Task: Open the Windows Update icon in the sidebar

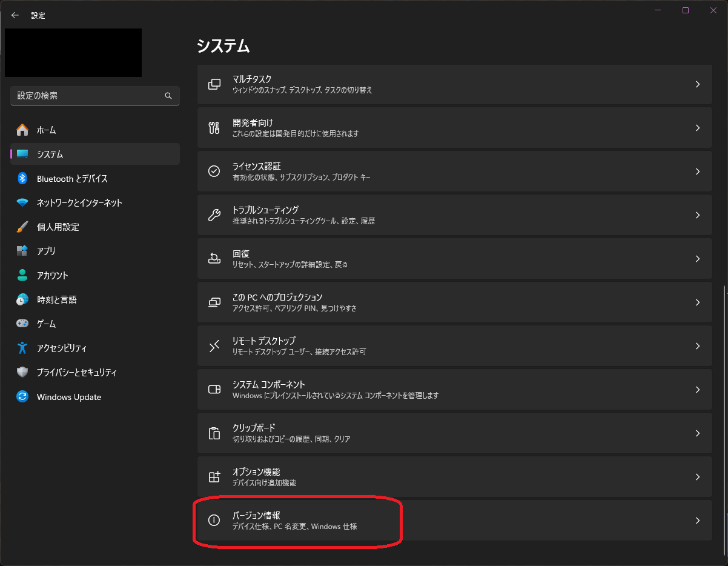Action: (22, 397)
